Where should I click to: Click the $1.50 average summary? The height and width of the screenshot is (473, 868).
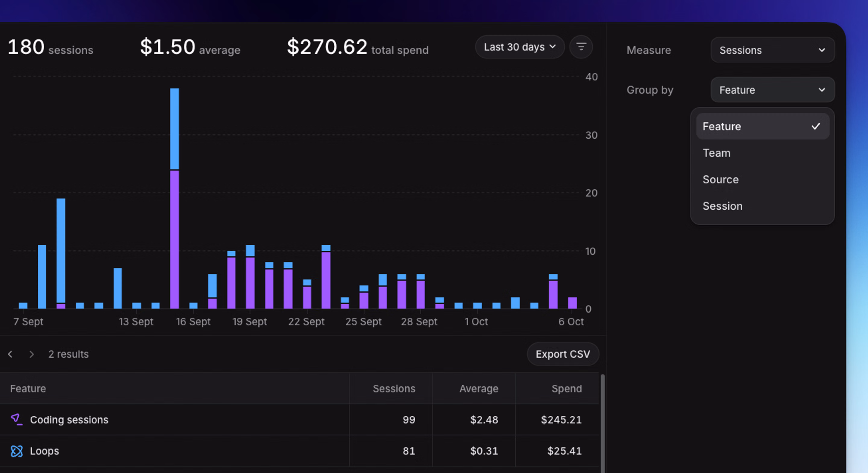(x=190, y=47)
